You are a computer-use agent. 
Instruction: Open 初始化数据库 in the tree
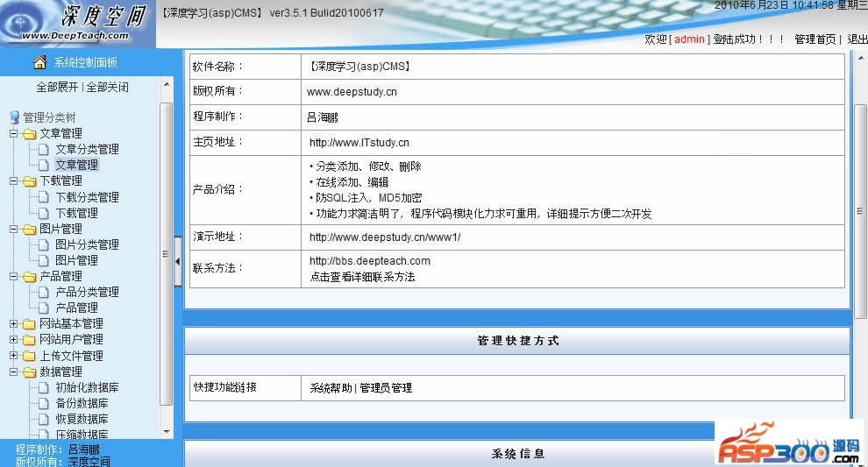click(87, 388)
